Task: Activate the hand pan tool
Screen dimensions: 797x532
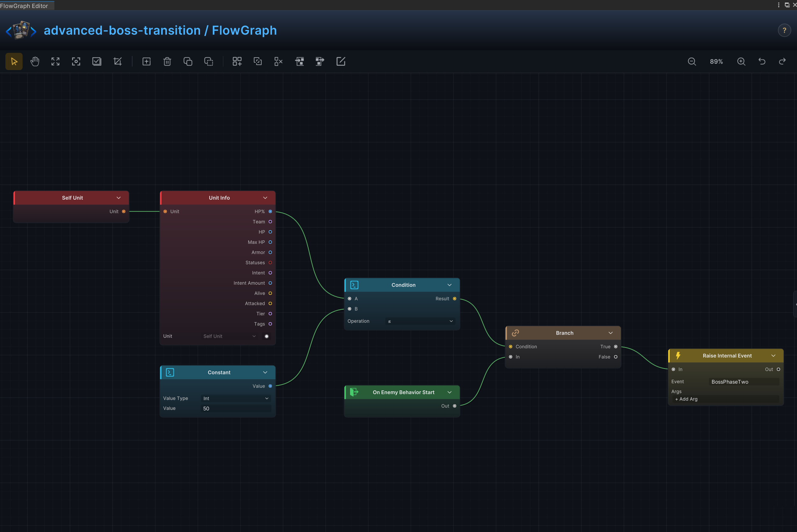Action: 35,61
